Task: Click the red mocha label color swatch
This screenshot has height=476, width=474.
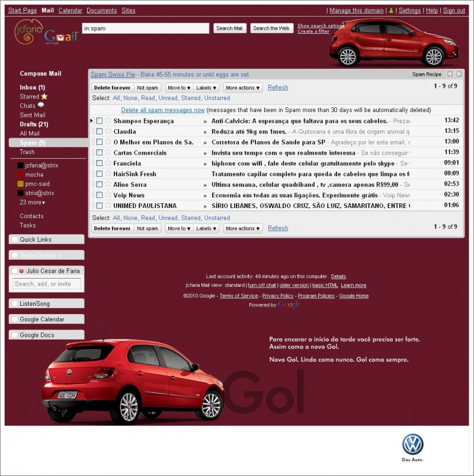Action: click(x=20, y=174)
